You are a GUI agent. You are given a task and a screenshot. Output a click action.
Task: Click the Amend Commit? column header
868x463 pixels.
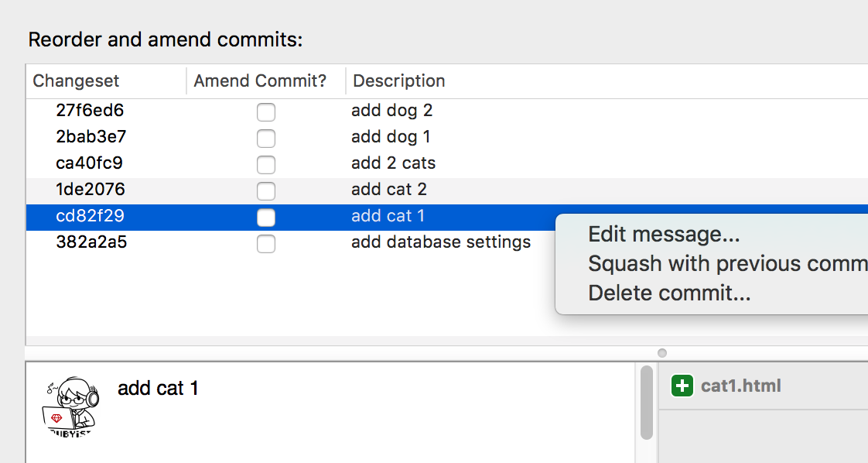260,81
